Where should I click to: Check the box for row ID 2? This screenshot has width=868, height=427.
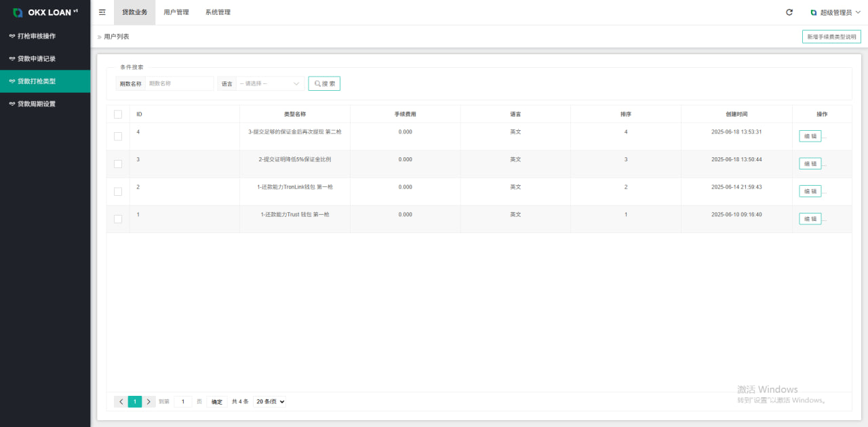click(118, 192)
